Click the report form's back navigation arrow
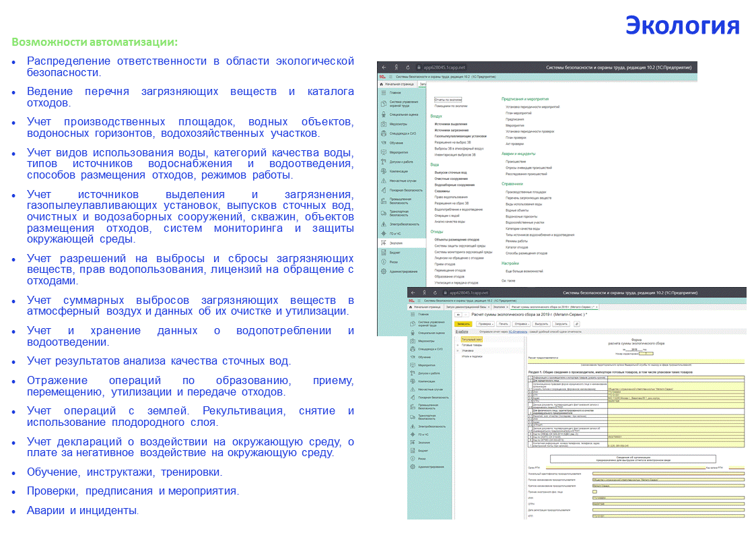This screenshot has height=535, width=756. click(459, 315)
